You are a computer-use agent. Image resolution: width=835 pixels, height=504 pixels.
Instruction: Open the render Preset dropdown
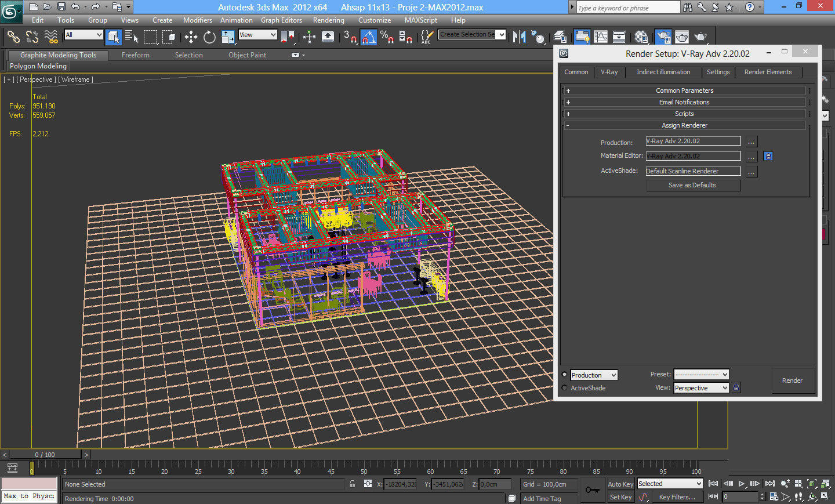701,375
